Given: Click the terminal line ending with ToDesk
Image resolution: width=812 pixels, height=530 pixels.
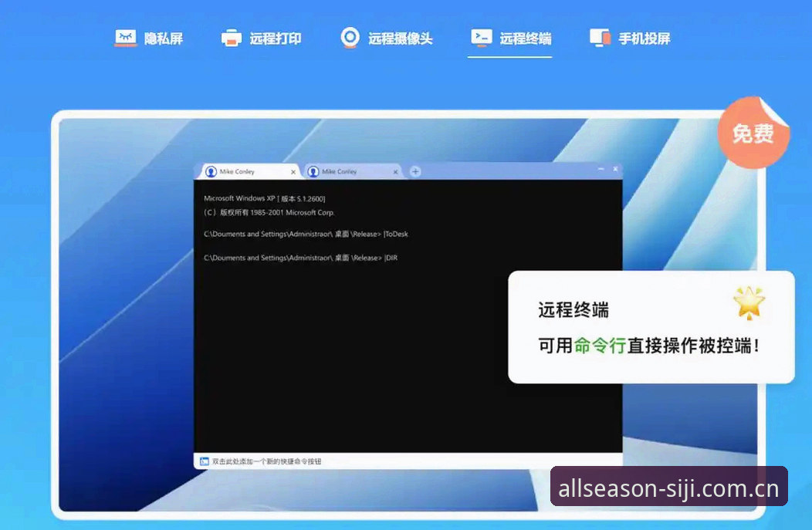Looking at the screenshot, I should pos(306,234).
